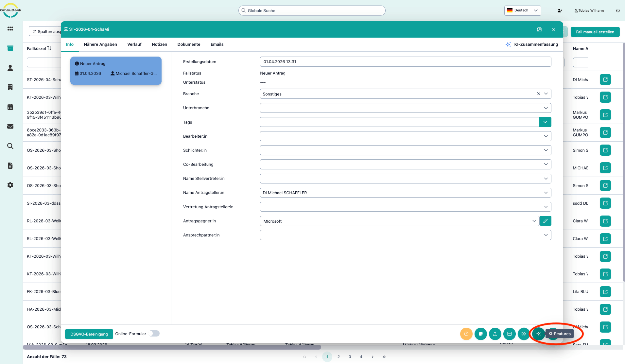The width and height of the screenshot is (625, 364).
Task: Clear the Branche selection Sonstiges
Action: click(x=538, y=94)
